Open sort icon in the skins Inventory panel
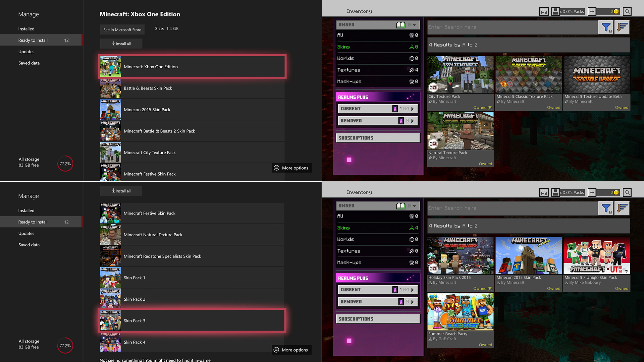644x362 pixels. [x=622, y=208]
